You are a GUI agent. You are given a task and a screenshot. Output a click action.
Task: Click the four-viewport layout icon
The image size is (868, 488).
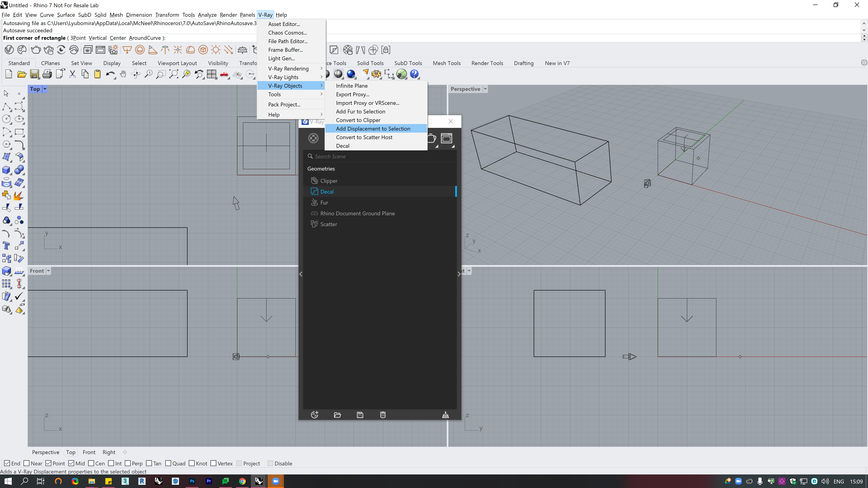(212, 74)
